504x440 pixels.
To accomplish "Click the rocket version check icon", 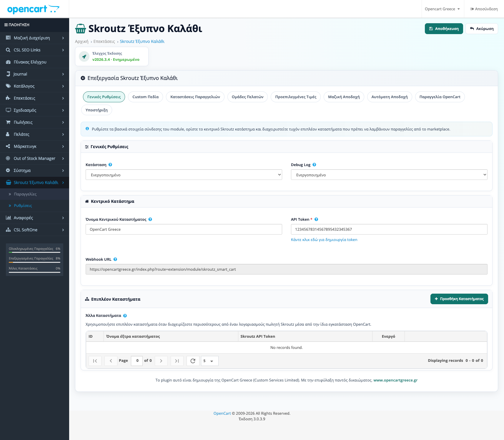I will click(x=84, y=56).
